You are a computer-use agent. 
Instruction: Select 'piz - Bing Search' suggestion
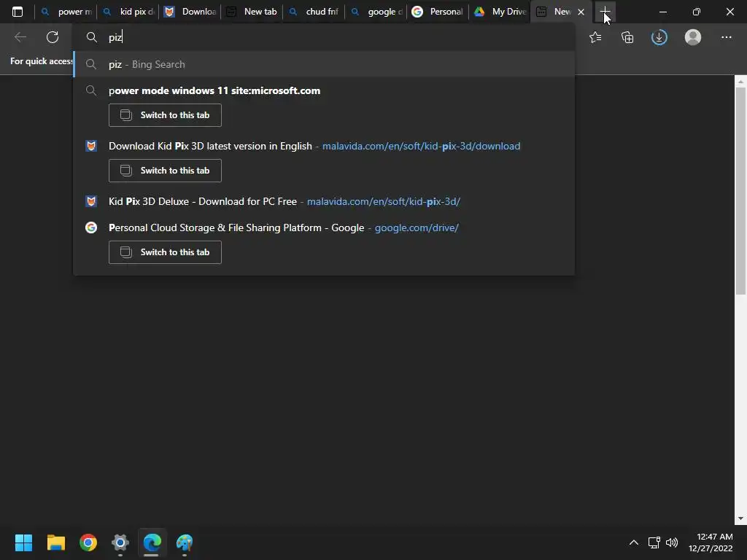point(324,64)
